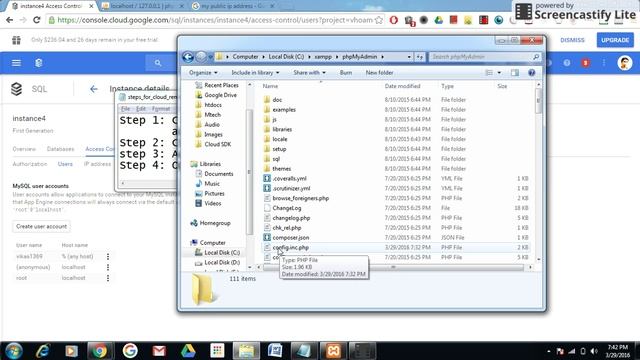Select the locale folder

(280, 139)
